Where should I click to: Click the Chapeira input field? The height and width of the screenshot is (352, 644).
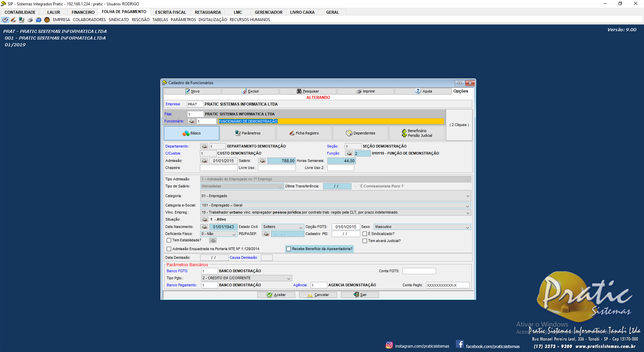[x=218, y=168]
